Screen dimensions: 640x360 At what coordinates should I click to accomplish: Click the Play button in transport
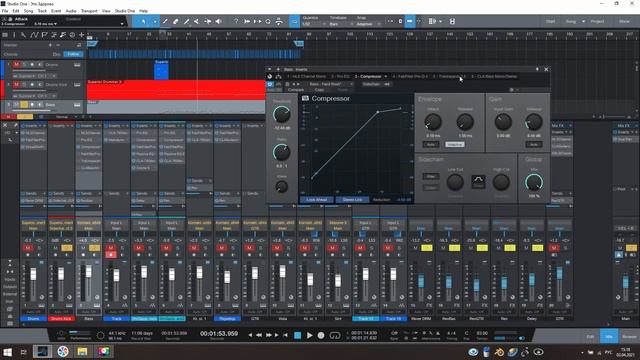[309, 335]
